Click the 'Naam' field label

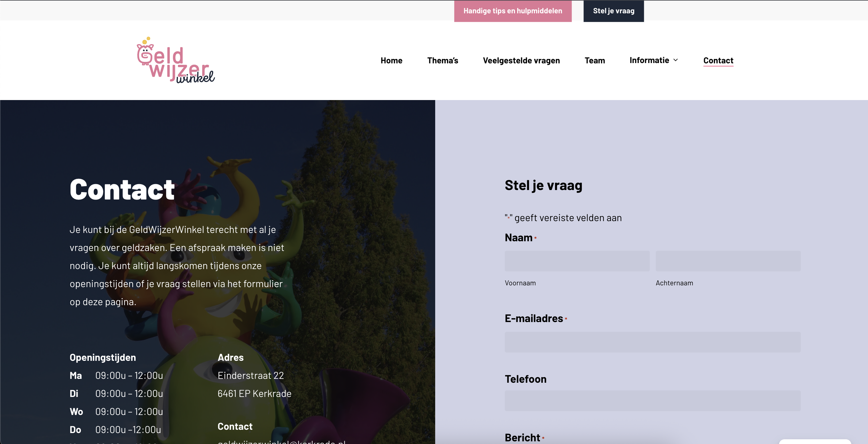(518, 237)
